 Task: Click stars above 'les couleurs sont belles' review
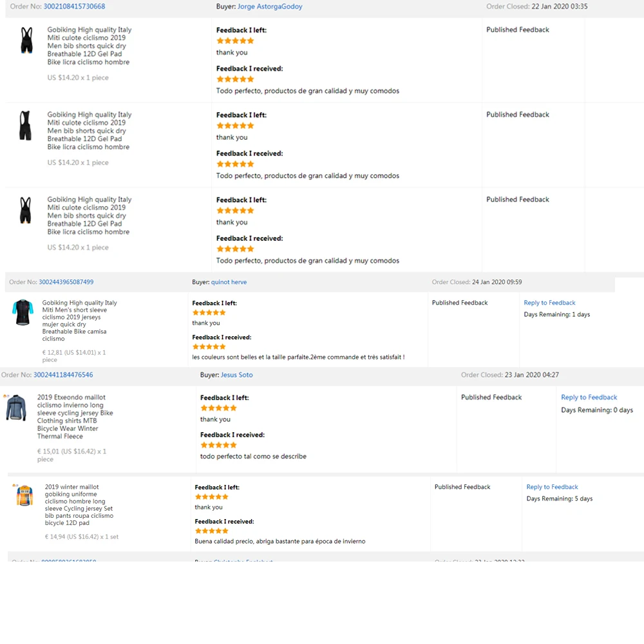click(x=209, y=347)
